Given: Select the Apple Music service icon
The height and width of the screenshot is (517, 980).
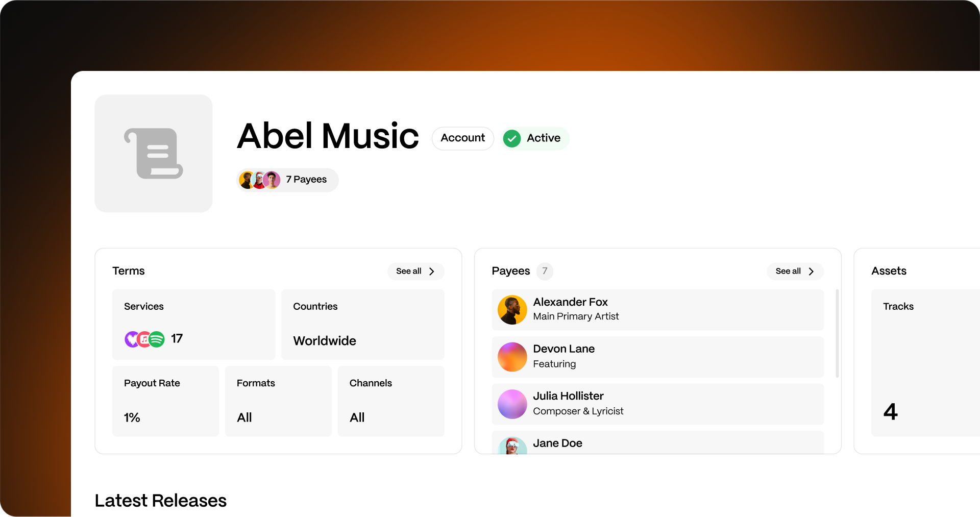Looking at the screenshot, I should (144, 339).
